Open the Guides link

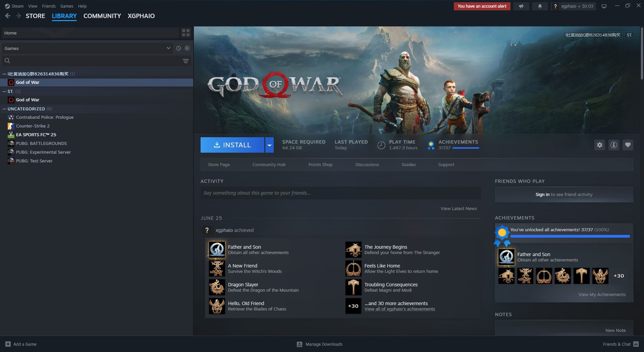click(x=409, y=165)
